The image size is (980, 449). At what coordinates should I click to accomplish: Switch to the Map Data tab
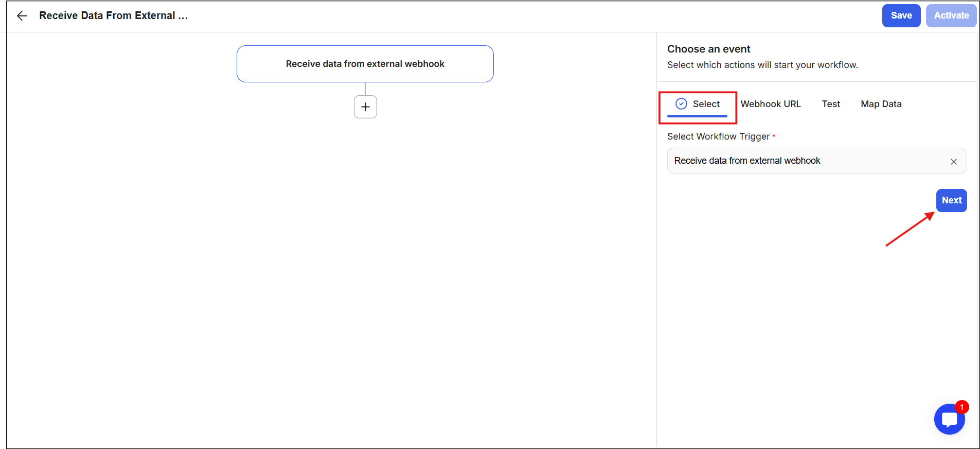click(x=881, y=104)
